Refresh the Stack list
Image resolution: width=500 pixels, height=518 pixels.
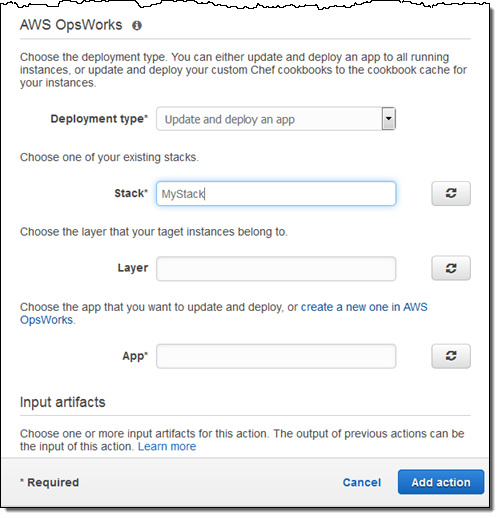451,193
